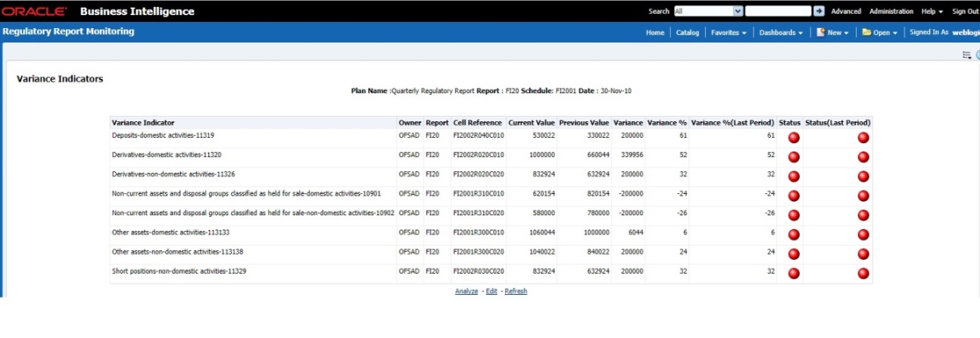Viewport: 980px width, 338px height.
Task: Select row 'Other assets-non-domestic activities-113138'
Action: click(491, 254)
